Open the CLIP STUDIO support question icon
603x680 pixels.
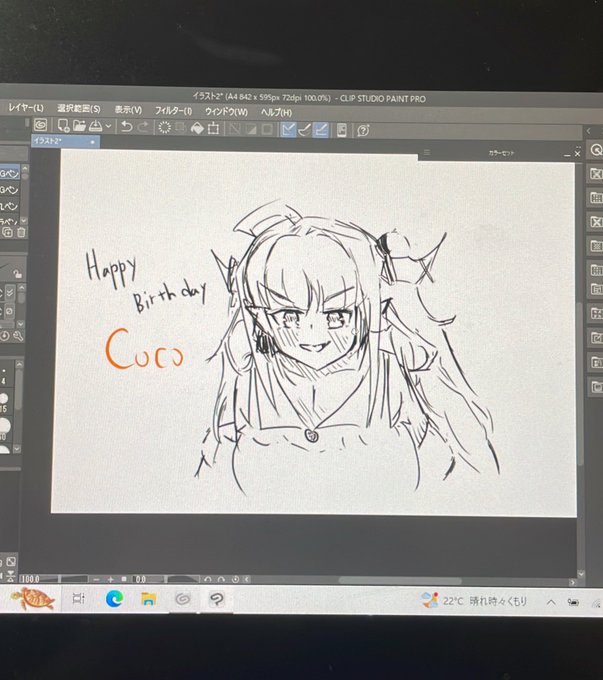pyautogui.click(x=363, y=131)
